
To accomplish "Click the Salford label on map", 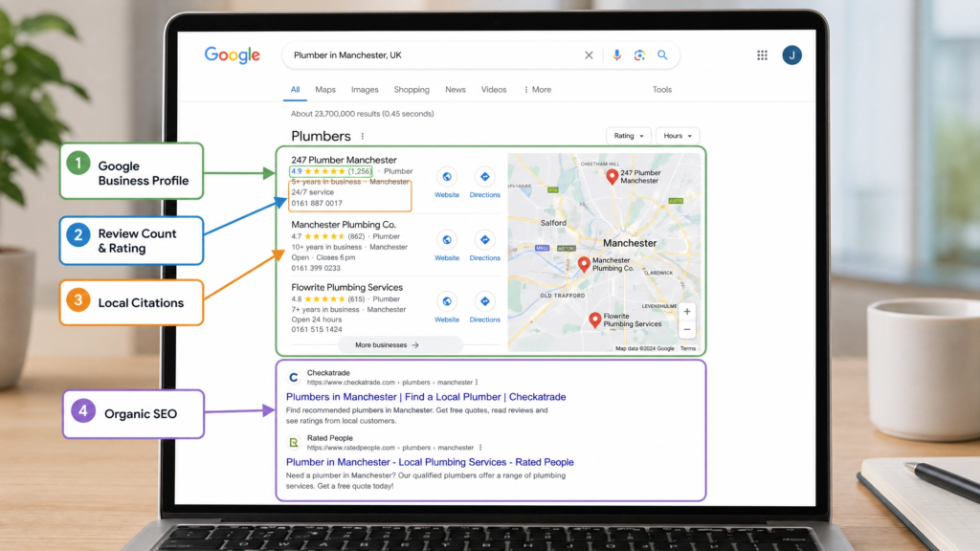I will click(x=553, y=222).
